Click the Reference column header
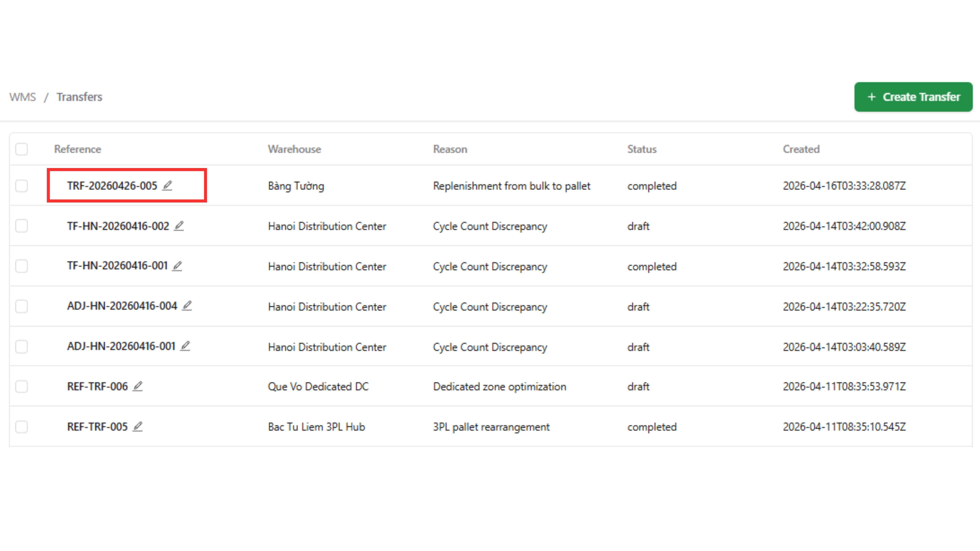Screen dimensions: 980x551 (78, 149)
